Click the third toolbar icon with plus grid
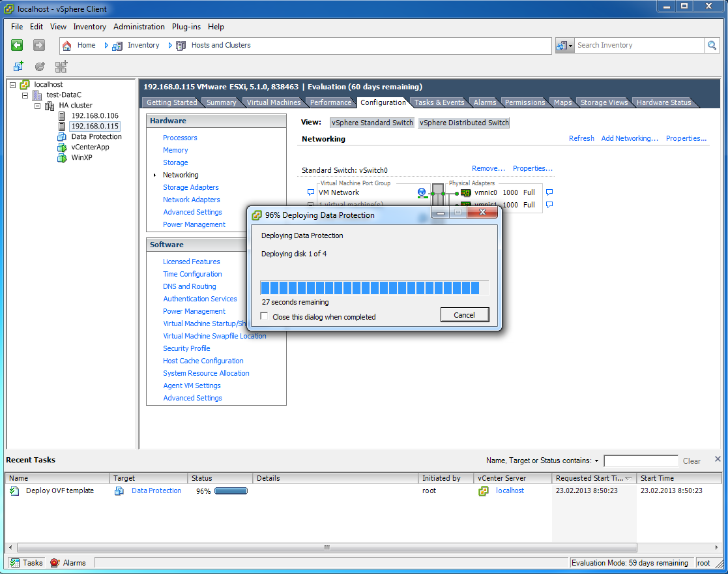The image size is (728, 574). click(61, 67)
